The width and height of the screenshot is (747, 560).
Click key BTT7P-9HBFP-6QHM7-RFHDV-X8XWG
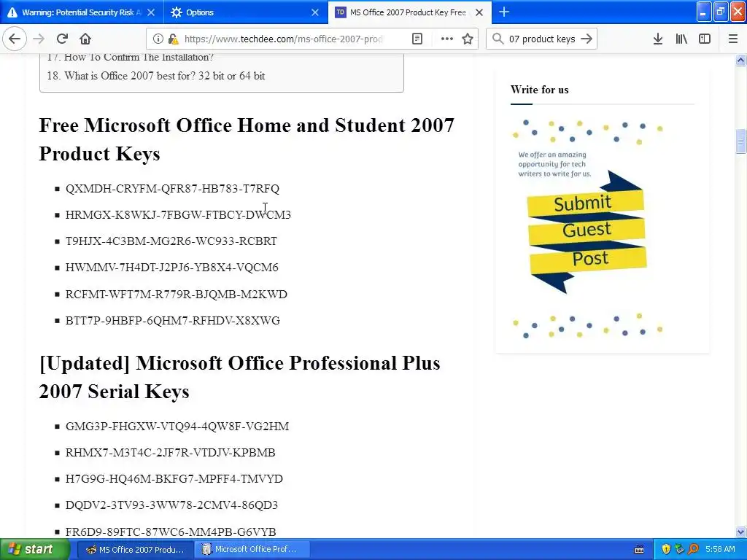click(x=173, y=321)
